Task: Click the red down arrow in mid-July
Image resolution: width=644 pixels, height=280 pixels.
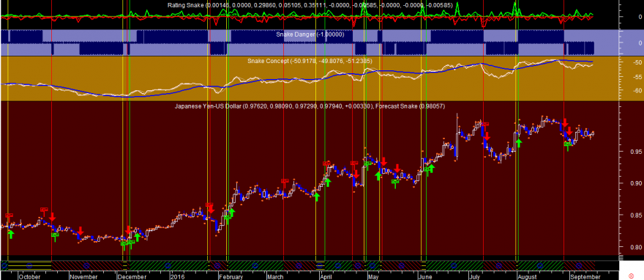Action: pos(487,136)
